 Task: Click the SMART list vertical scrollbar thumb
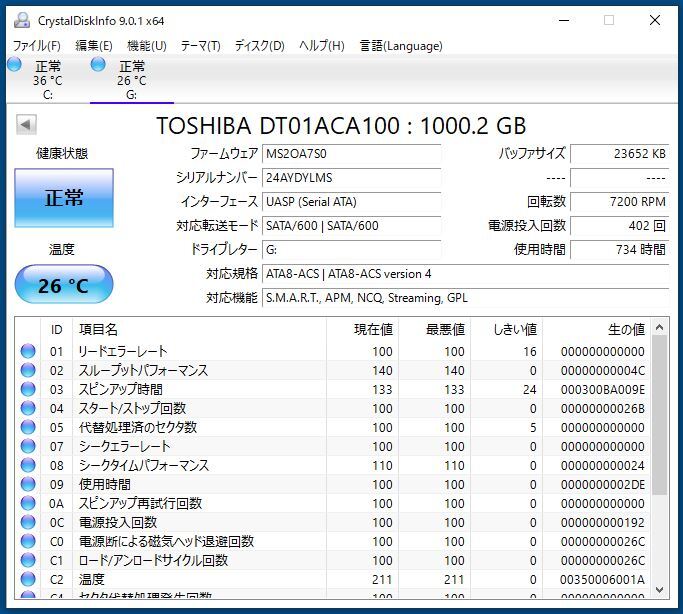pos(659,415)
